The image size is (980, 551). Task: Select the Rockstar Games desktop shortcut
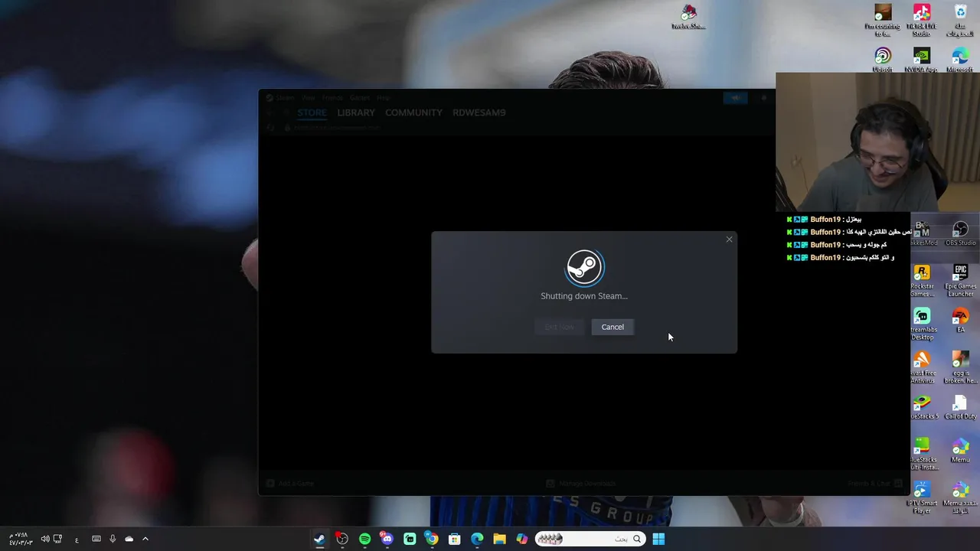click(x=922, y=281)
